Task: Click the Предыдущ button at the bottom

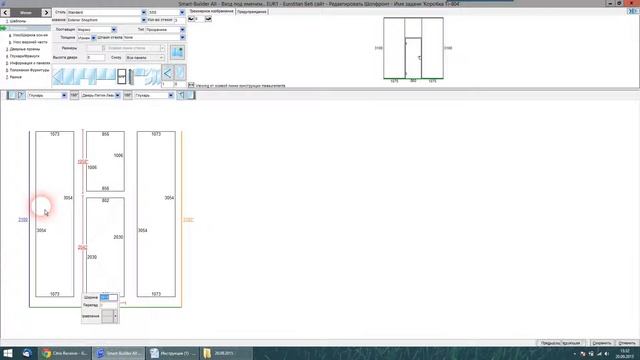Action: coord(550,343)
